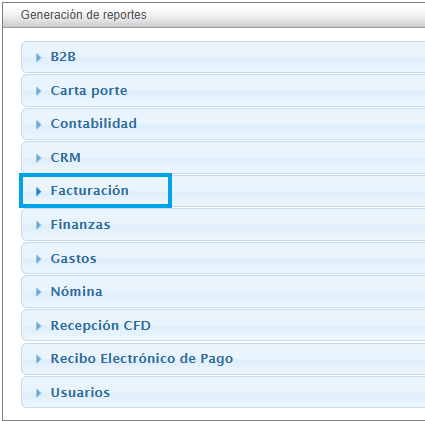
Task: Expand the CRM triangle arrow
Action: [x=39, y=158]
